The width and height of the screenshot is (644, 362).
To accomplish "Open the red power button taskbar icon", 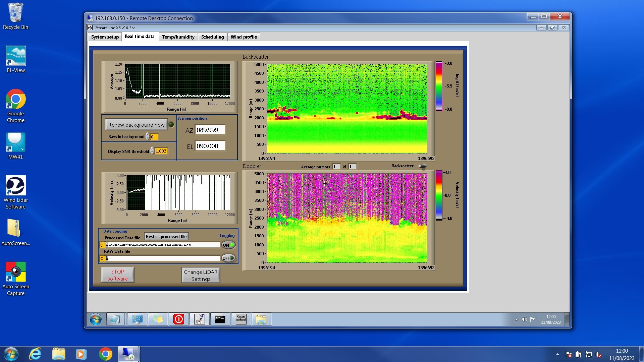I will coord(179,319).
